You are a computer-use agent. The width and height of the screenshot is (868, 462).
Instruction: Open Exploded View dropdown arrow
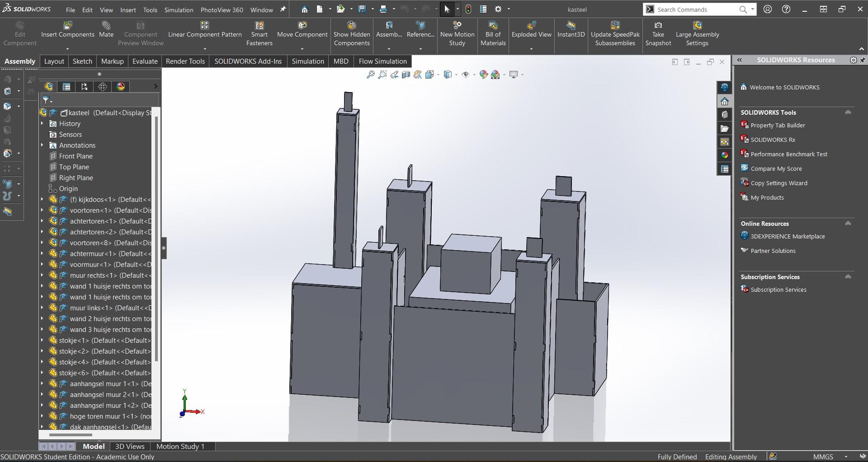click(531, 49)
